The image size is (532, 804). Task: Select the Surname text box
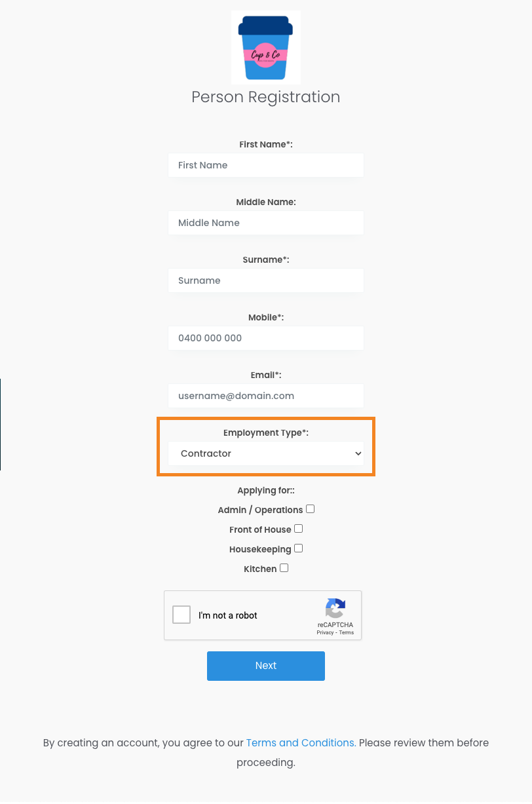tap(265, 280)
